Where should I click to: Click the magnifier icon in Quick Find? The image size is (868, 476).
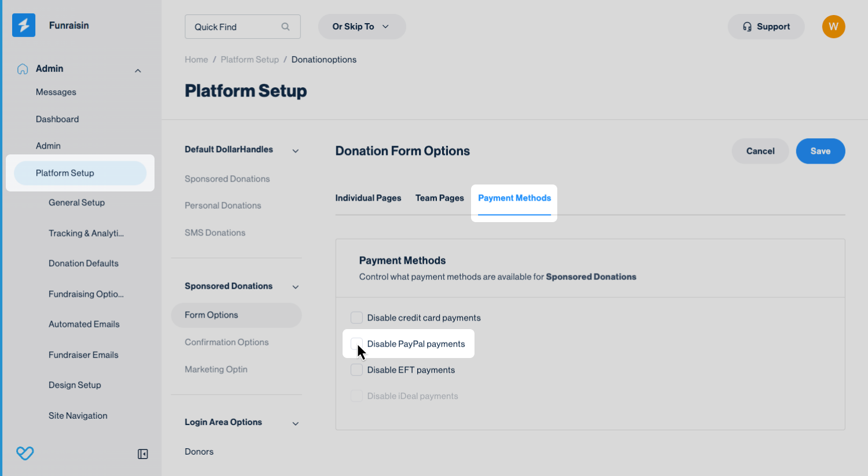pos(285,27)
